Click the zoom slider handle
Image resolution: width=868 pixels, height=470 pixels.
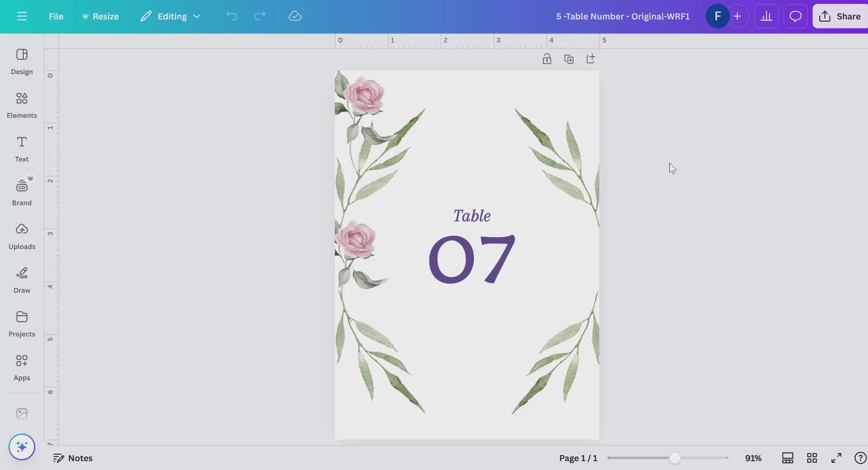pyautogui.click(x=675, y=458)
